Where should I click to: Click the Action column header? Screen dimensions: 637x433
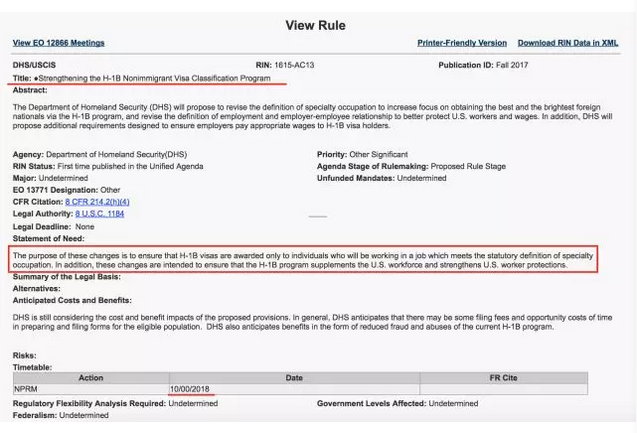click(x=90, y=378)
